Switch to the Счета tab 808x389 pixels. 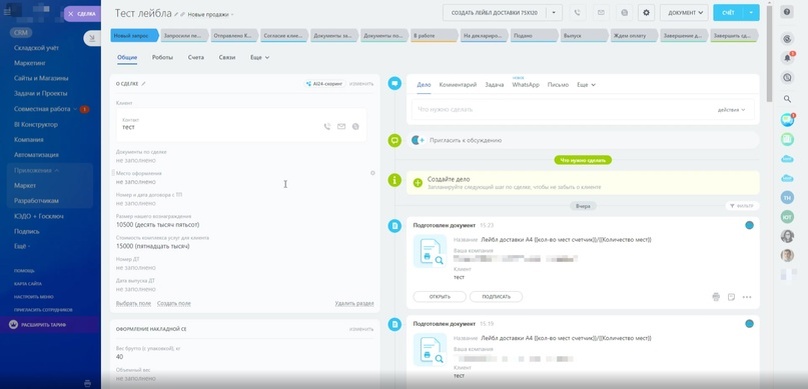pyautogui.click(x=196, y=57)
